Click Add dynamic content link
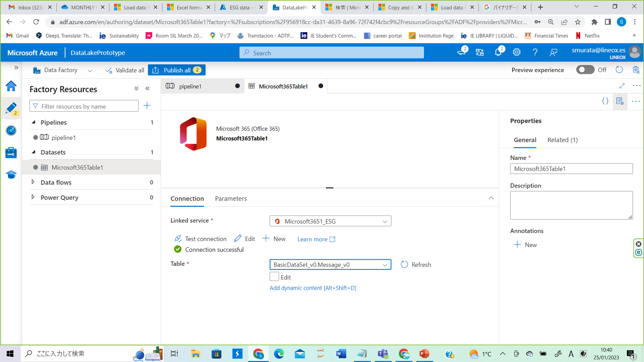Screen dimensions: 644x362 pos(313,288)
